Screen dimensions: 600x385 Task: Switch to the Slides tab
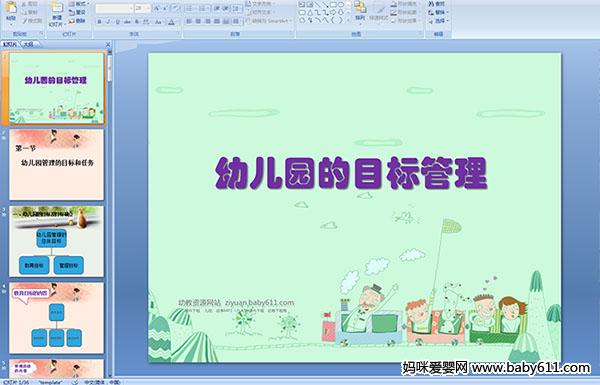[10, 44]
